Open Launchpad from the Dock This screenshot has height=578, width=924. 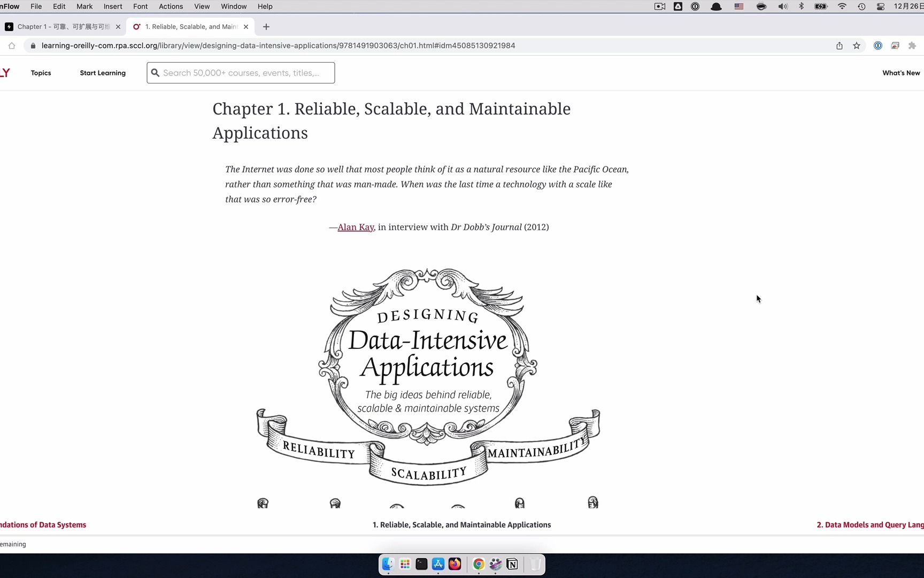[405, 564]
